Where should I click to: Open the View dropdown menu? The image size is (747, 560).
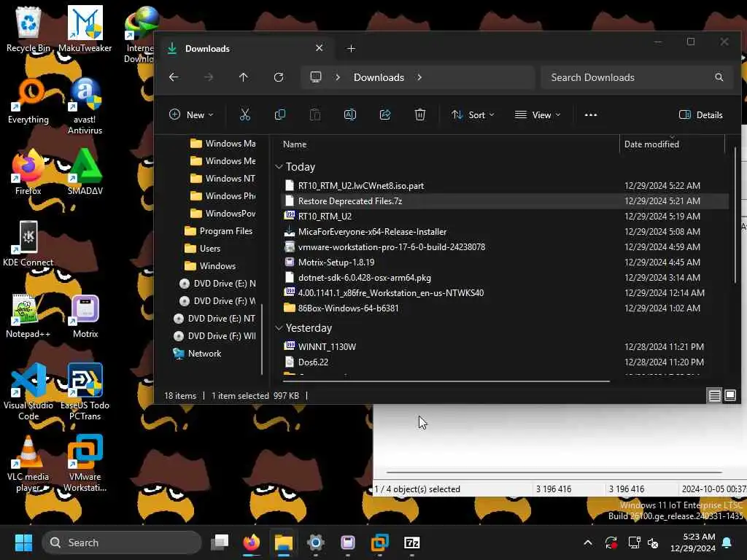538,114
